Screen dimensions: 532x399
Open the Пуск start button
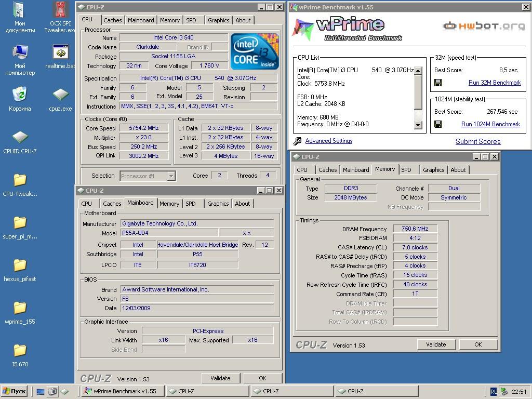tap(14, 391)
